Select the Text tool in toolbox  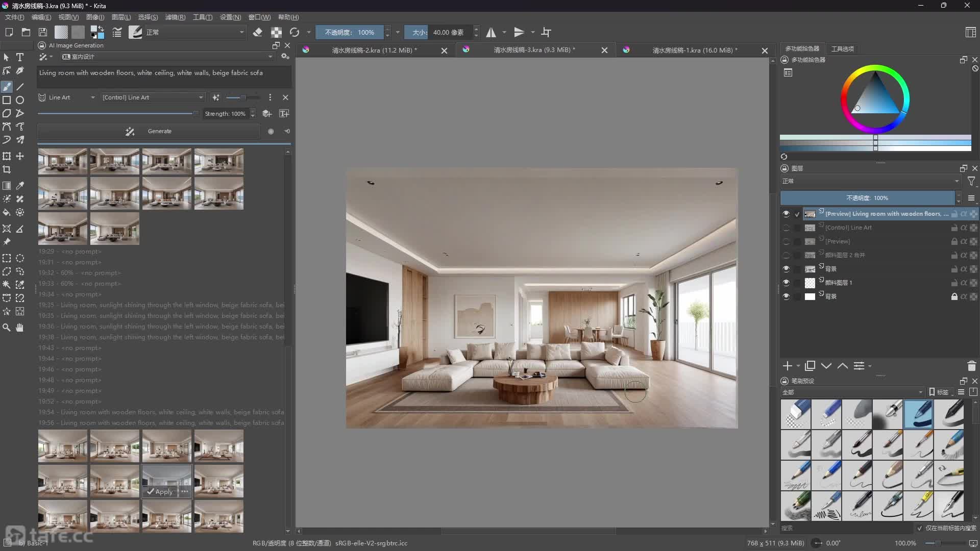20,57
